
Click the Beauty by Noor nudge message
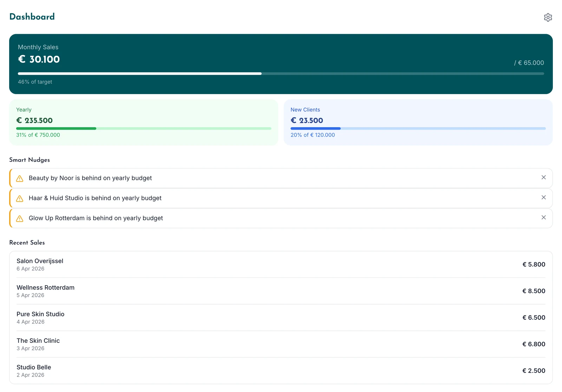(x=90, y=178)
